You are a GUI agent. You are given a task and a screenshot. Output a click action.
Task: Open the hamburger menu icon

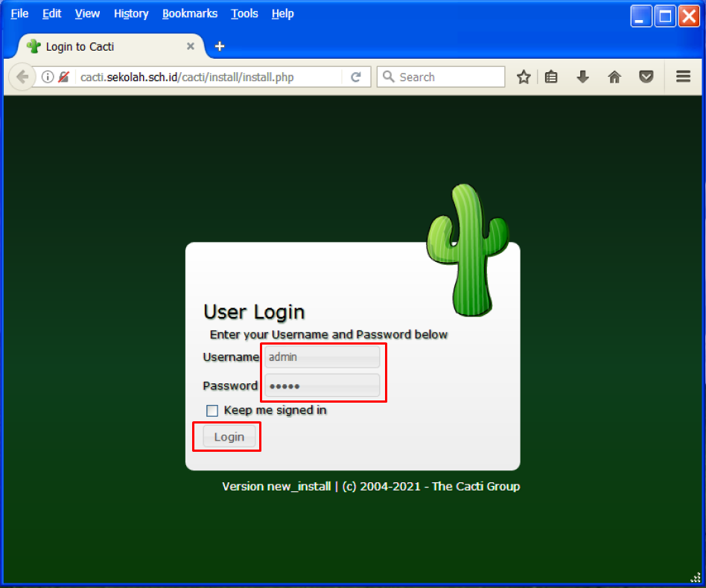683,77
